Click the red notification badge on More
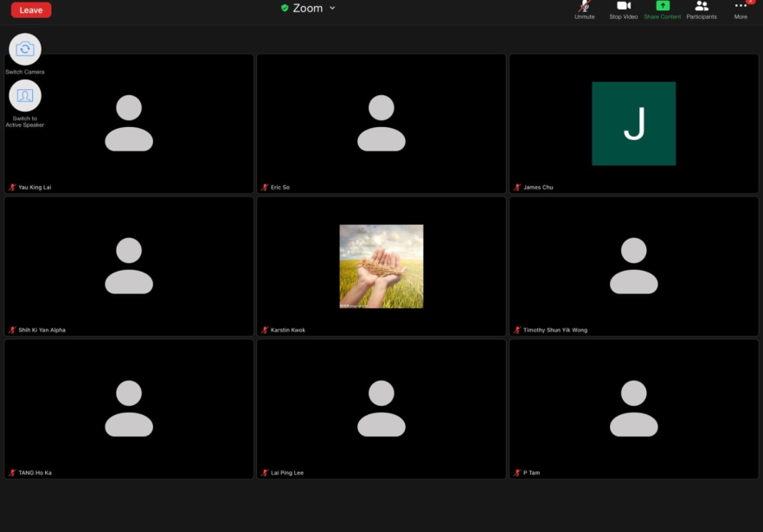Image resolution: width=763 pixels, height=532 pixels. tap(750, 2)
